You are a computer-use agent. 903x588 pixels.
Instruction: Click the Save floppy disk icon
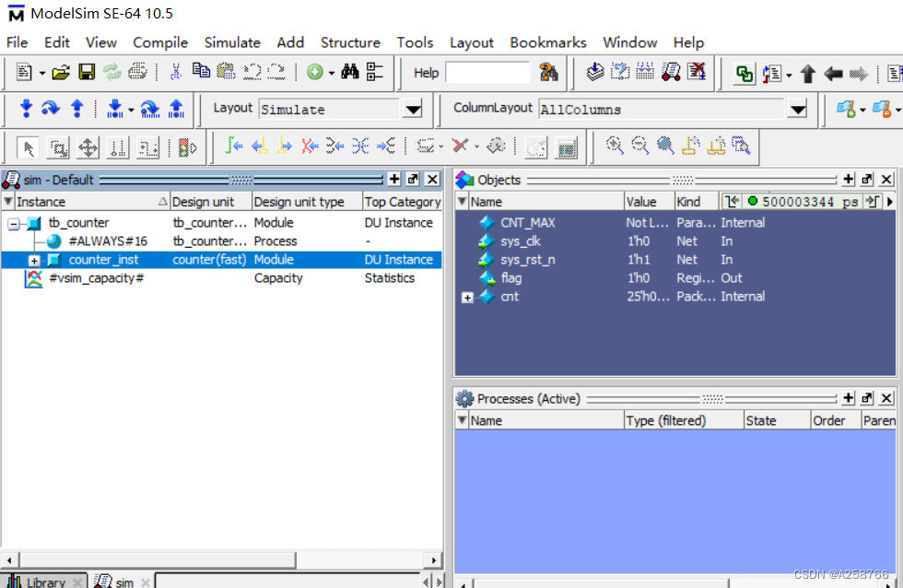pos(87,72)
